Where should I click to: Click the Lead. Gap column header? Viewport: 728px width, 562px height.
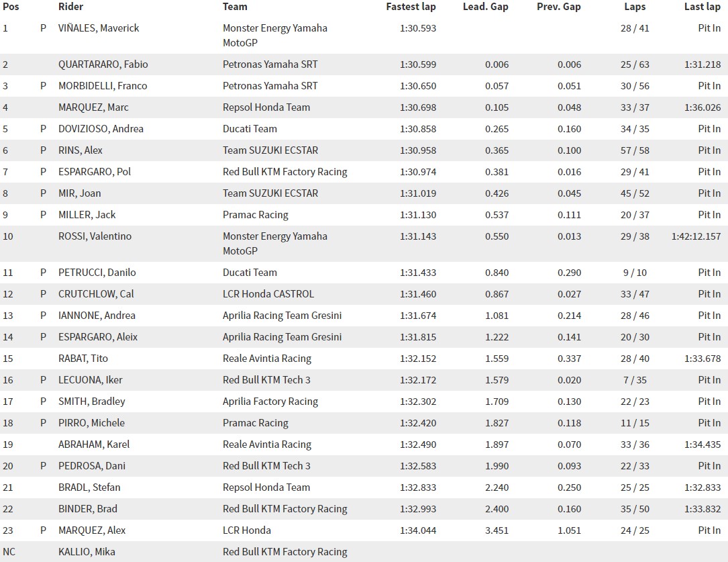[x=486, y=7]
